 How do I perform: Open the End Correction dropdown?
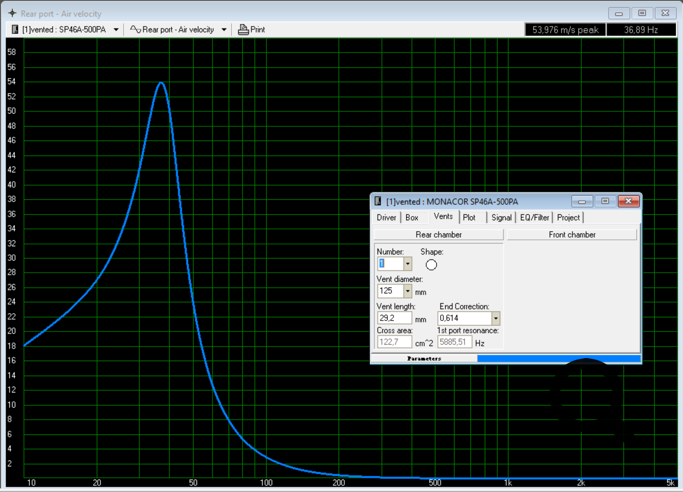tap(495, 318)
